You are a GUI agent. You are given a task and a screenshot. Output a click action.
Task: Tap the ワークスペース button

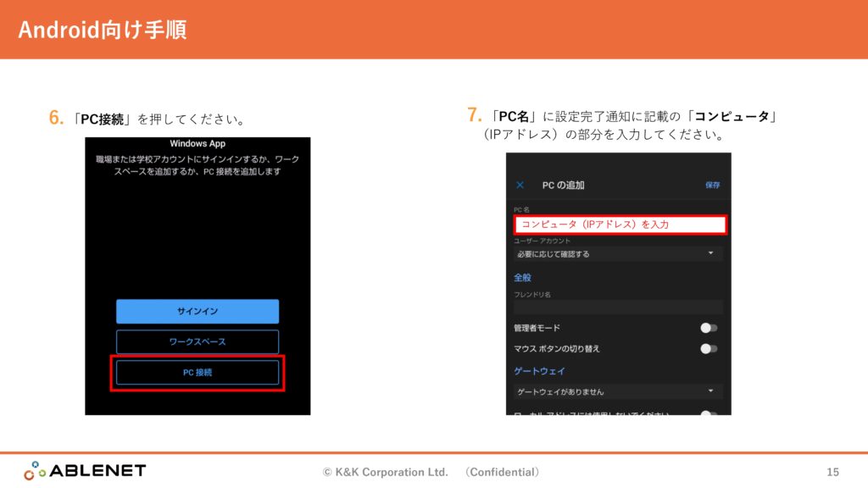click(x=198, y=341)
